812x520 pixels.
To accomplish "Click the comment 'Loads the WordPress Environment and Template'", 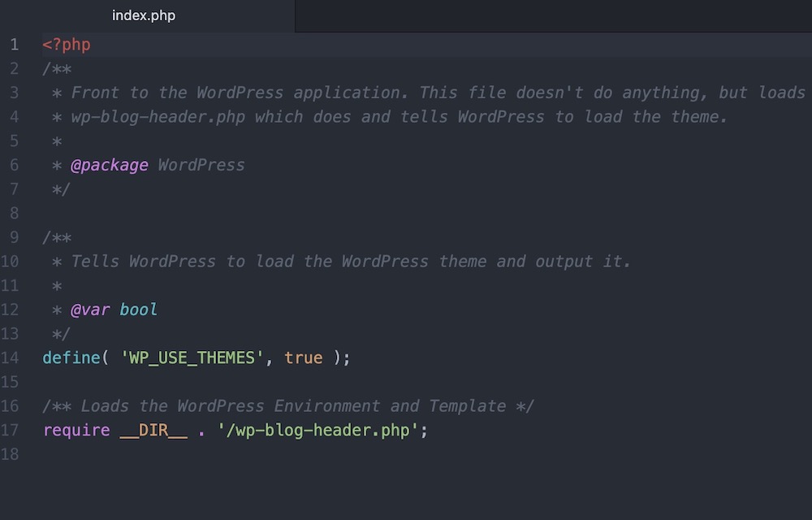I will pyautogui.click(x=293, y=406).
